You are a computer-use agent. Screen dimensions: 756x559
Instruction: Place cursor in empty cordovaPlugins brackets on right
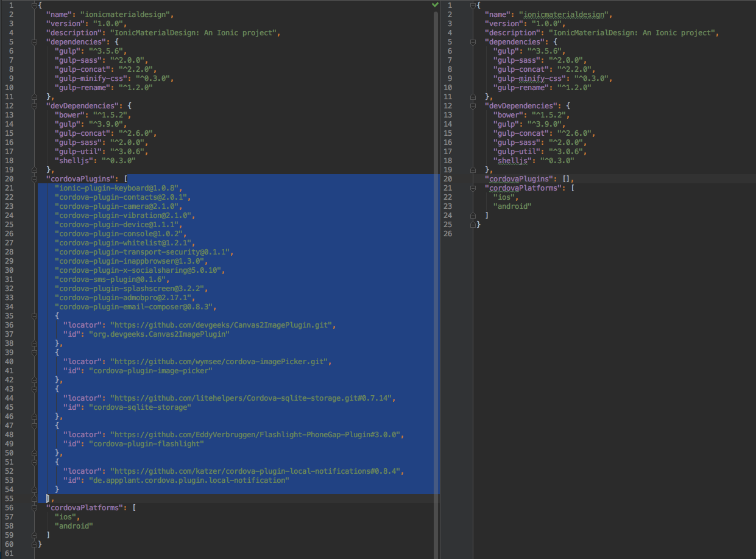567,179
